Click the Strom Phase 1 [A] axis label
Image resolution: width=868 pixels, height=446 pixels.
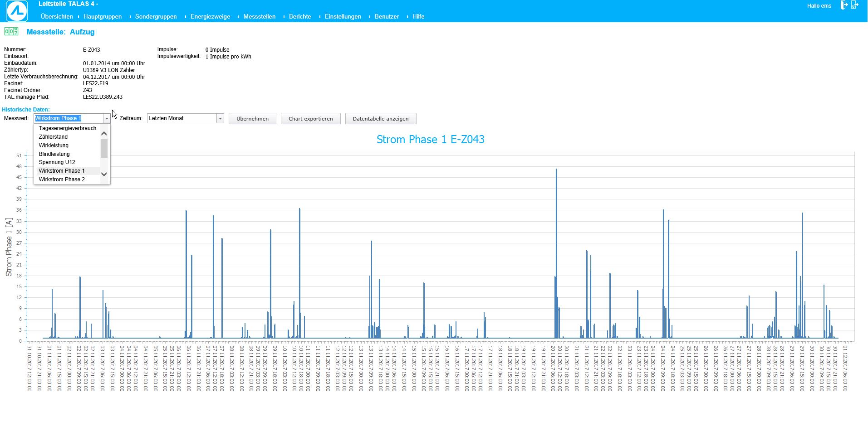[9, 247]
